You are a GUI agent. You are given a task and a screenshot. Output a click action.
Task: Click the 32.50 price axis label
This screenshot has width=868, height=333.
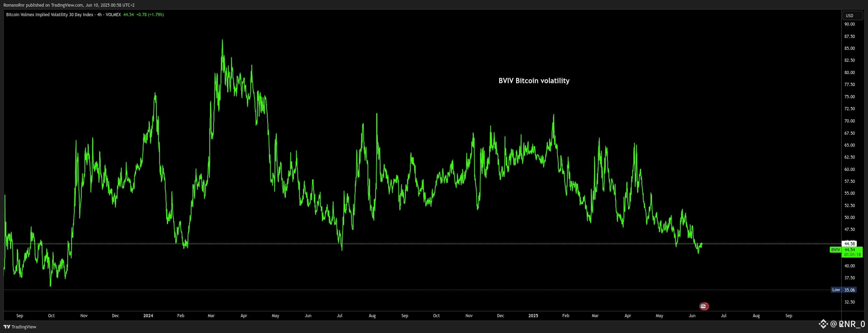pyautogui.click(x=849, y=302)
